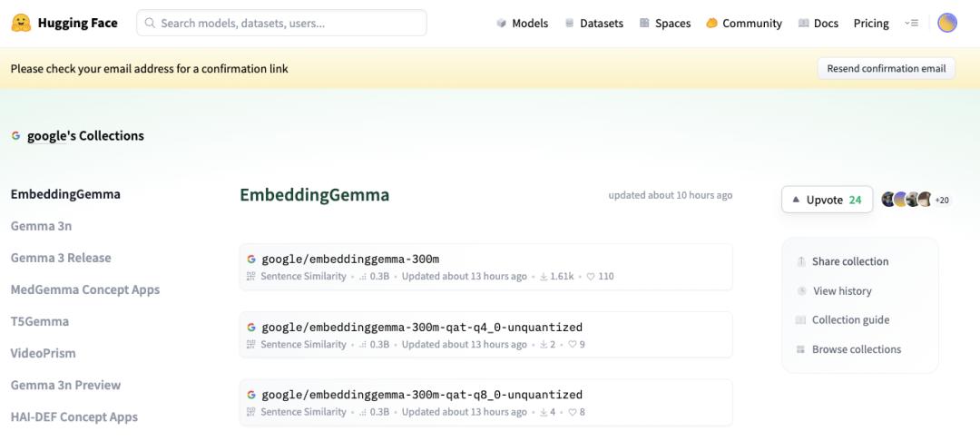Click the Google logo beside google's Collections
The image size is (980, 441).
[x=15, y=136]
